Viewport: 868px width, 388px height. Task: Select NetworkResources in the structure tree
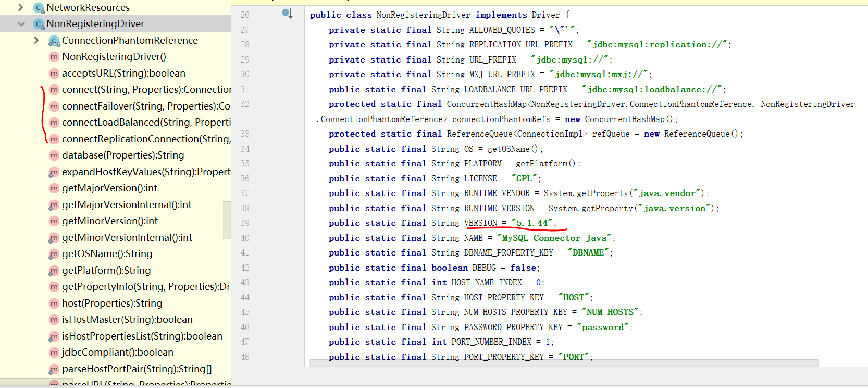point(88,7)
